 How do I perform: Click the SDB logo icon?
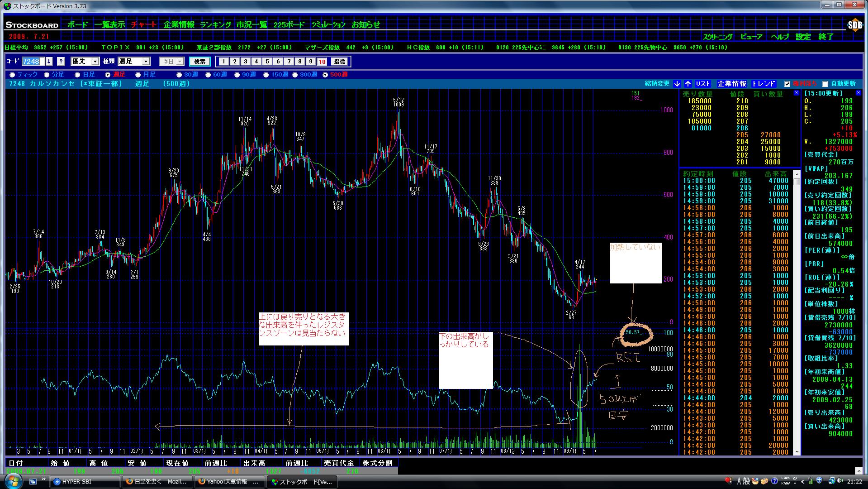pyautogui.click(x=854, y=25)
